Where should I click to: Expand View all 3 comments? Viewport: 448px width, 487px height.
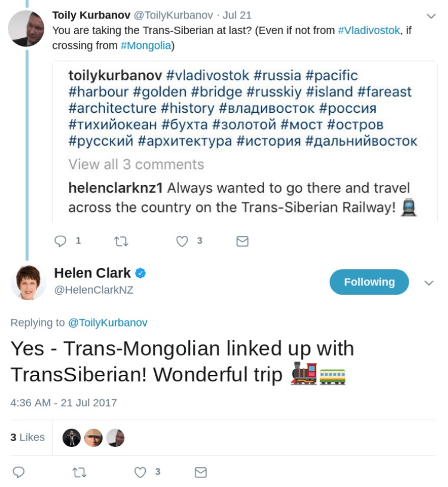coord(136,164)
